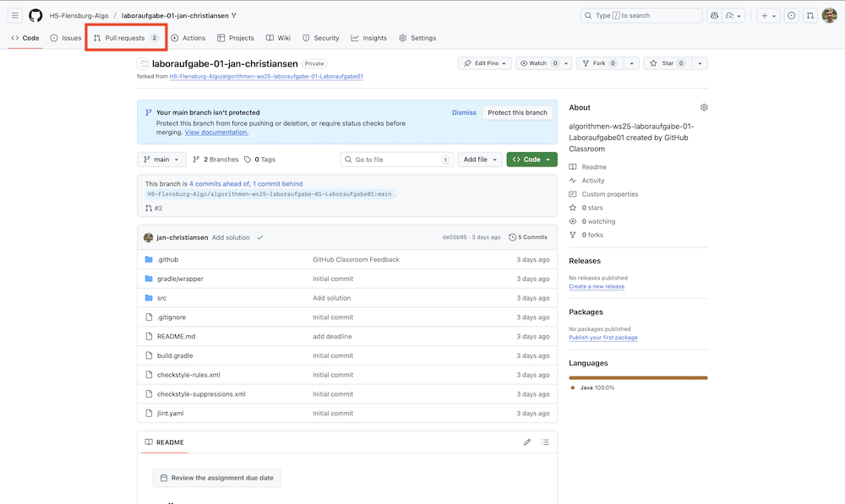Edit the README with the pencil icon
Viewport: 845px width, 504px height.
pos(527,442)
